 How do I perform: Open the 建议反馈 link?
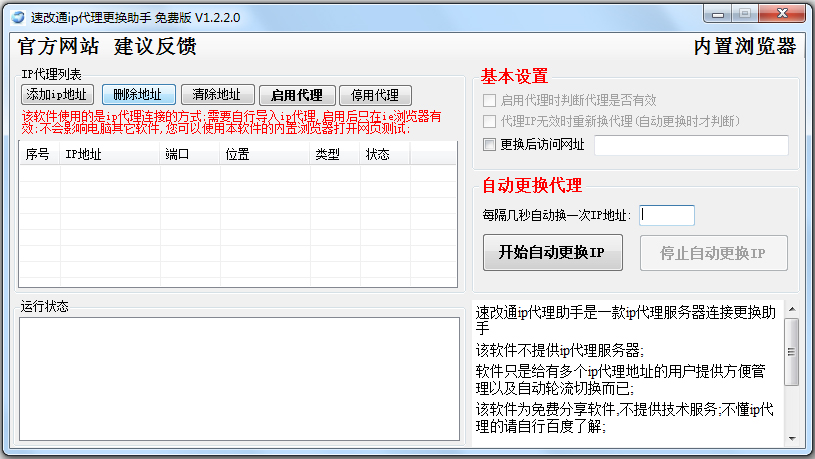click(155, 47)
